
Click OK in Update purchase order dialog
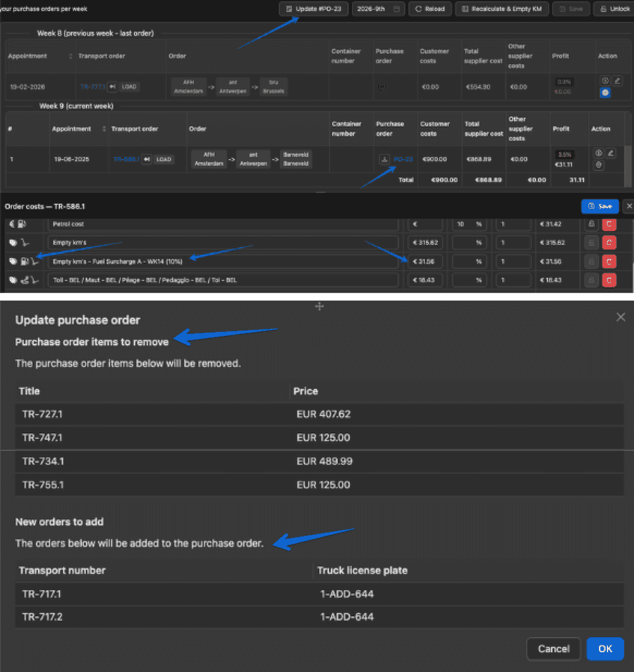coord(605,648)
